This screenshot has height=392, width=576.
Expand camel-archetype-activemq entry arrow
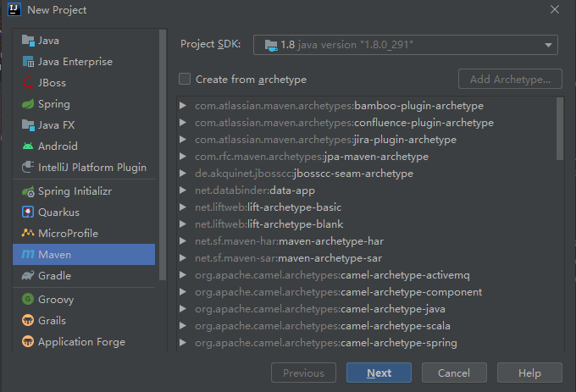(x=183, y=275)
